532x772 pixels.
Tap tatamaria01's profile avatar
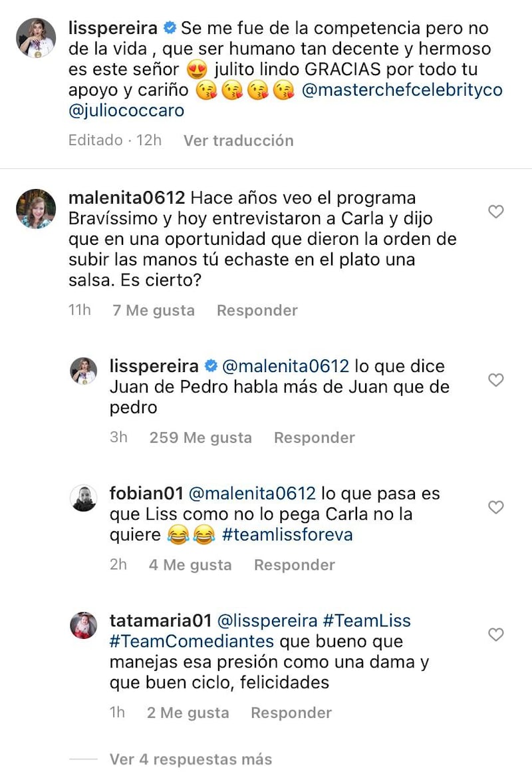click(x=84, y=626)
